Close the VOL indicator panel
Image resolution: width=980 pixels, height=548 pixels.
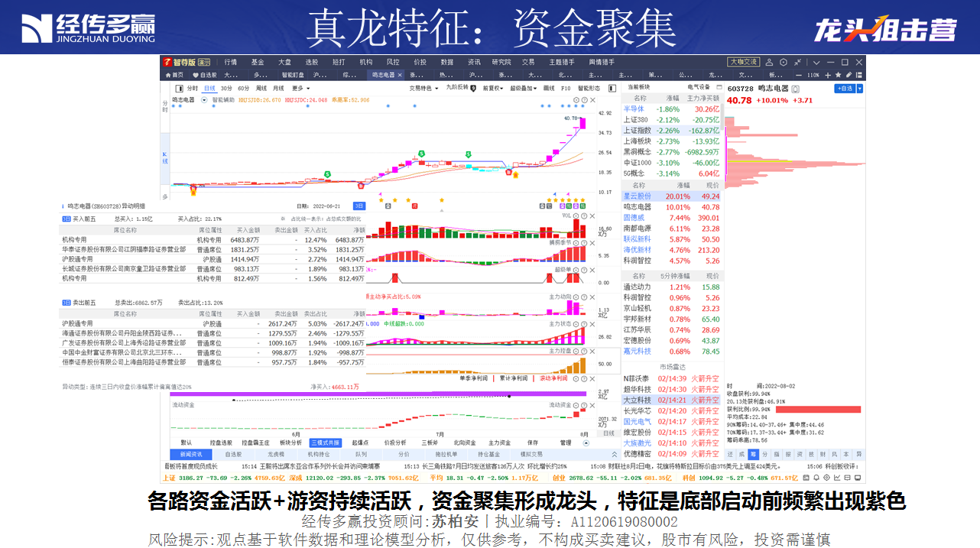click(592, 216)
